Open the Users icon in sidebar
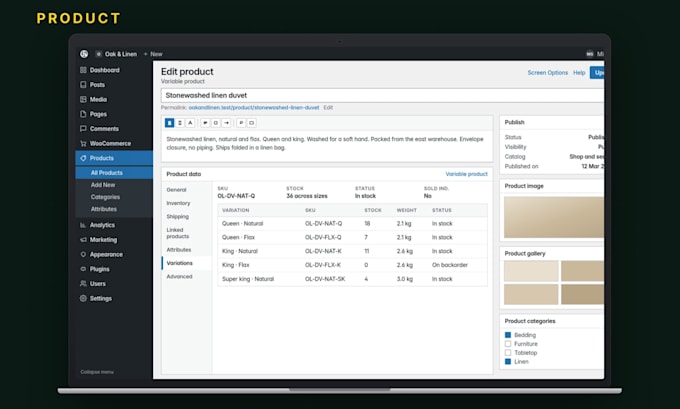 (x=83, y=284)
